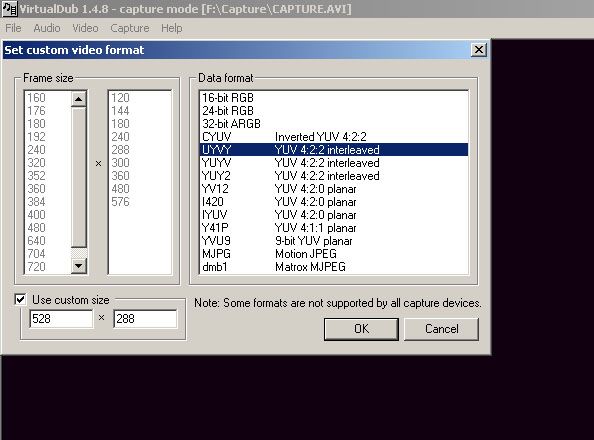Select width 640 in frame size list

(x=48, y=241)
